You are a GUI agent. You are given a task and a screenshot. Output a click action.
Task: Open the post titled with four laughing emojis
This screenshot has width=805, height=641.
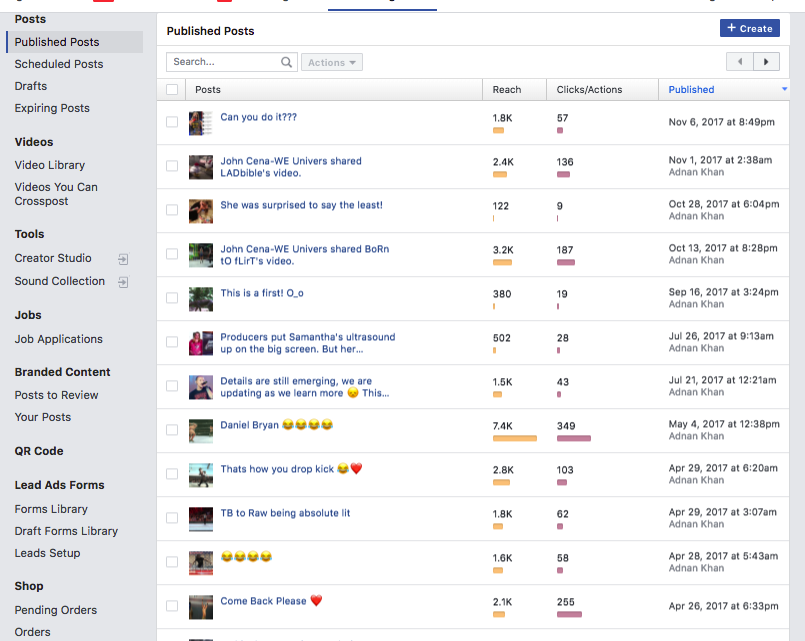(246, 557)
